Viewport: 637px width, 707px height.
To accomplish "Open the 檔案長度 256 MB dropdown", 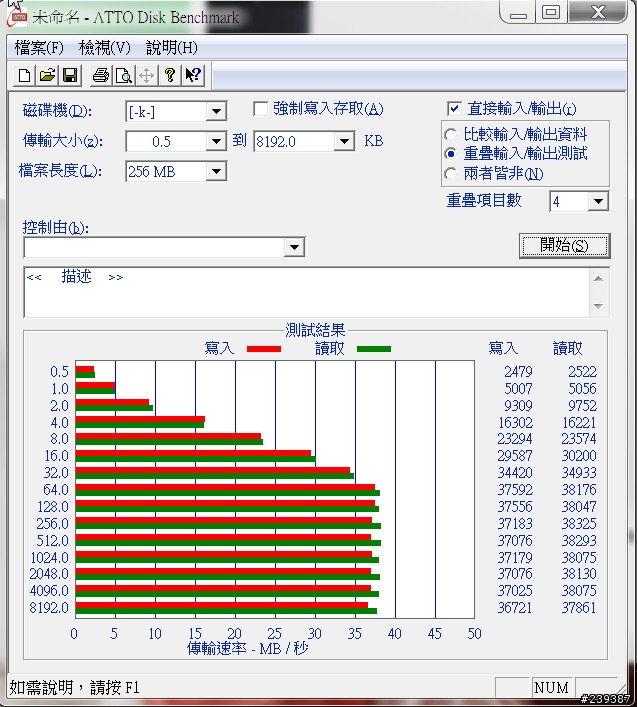I will [x=216, y=171].
